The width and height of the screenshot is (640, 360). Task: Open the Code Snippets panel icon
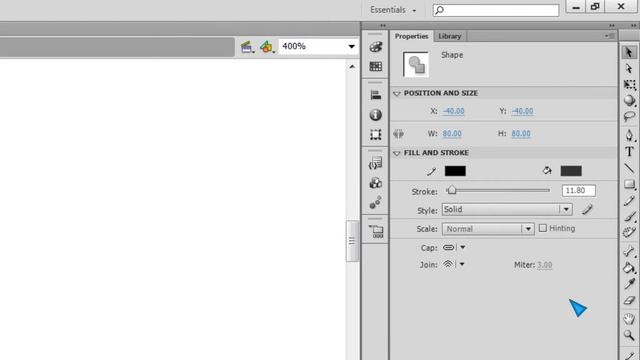coord(376,164)
